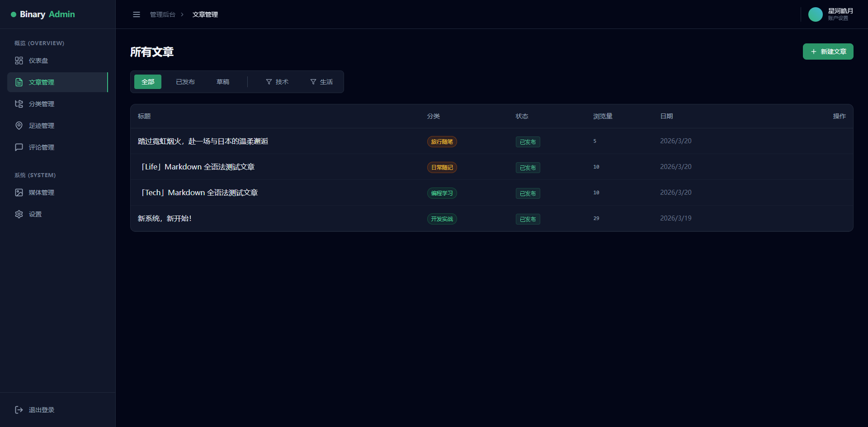Viewport: 868px width, 427px height.
Task: Click the 概览 (OVERVIEW) section label
Action: pyautogui.click(x=39, y=43)
